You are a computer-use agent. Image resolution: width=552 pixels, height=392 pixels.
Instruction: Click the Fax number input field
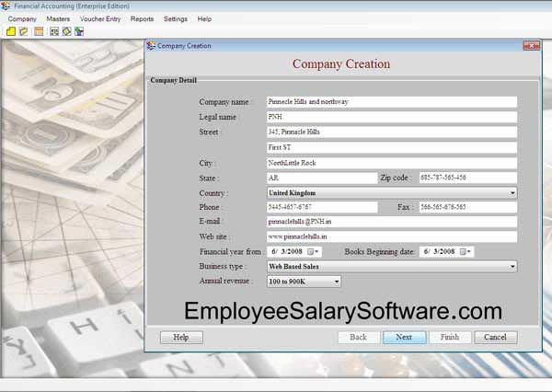click(468, 207)
